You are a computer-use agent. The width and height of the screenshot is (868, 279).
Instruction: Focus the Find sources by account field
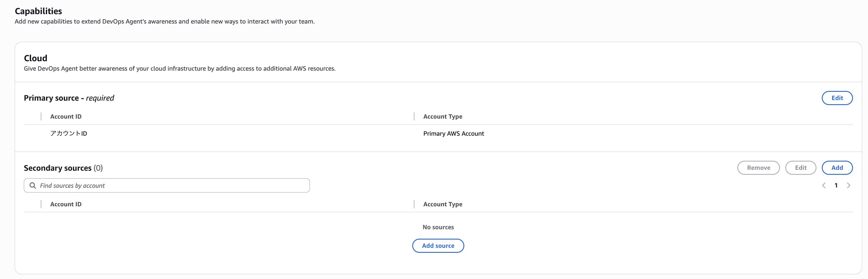pos(172,185)
